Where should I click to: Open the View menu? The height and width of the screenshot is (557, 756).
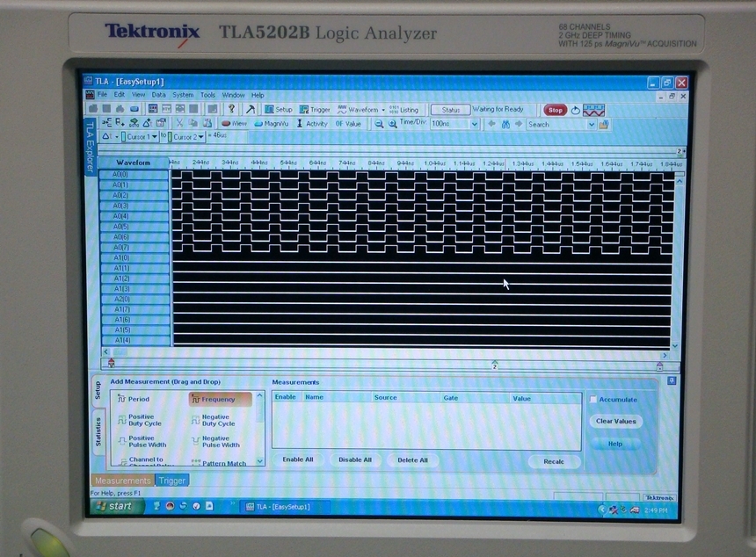click(x=138, y=94)
